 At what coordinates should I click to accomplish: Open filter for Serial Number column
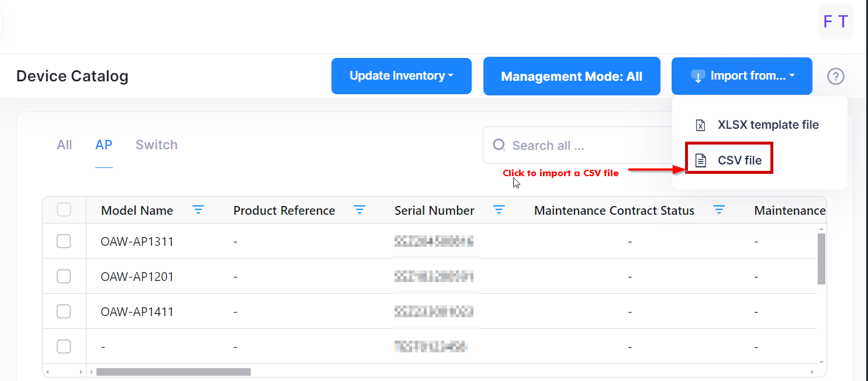coord(499,210)
